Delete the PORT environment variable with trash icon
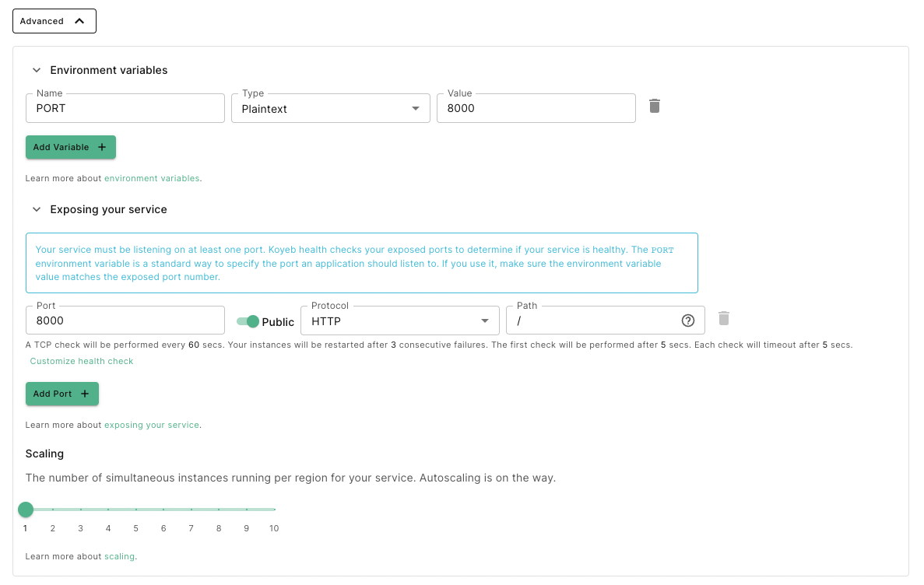 [654, 106]
